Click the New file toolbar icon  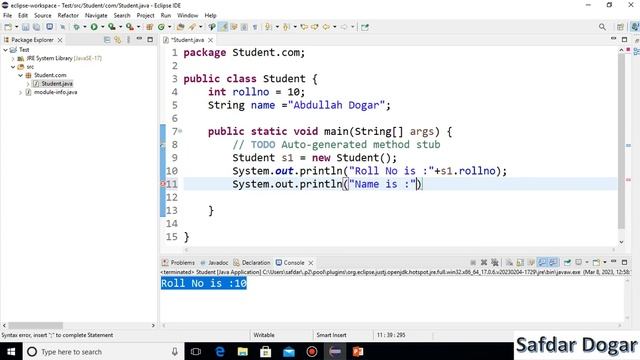(8, 27)
